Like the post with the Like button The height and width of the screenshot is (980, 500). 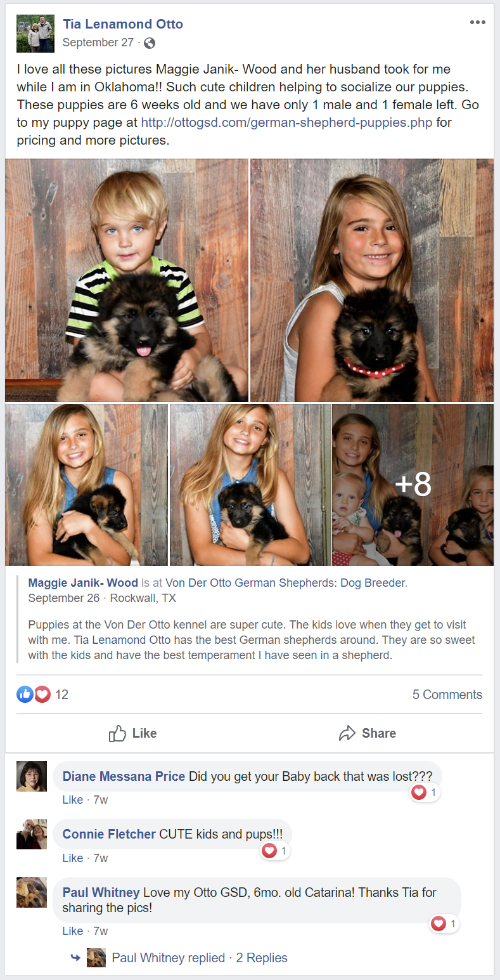(133, 733)
